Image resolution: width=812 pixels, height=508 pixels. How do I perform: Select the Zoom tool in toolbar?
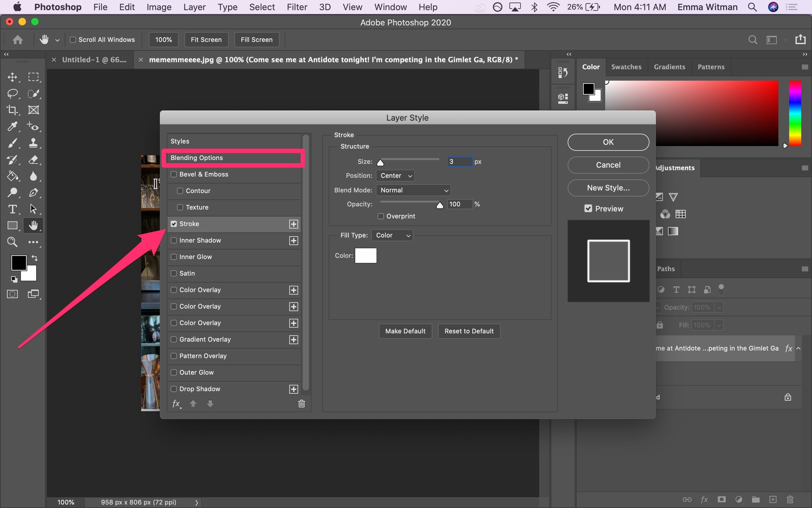[x=12, y=242]
